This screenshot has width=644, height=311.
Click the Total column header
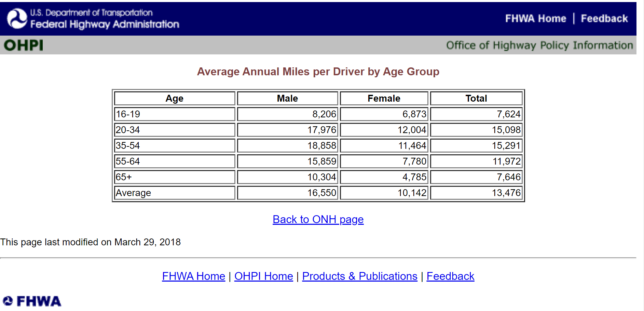476,98
